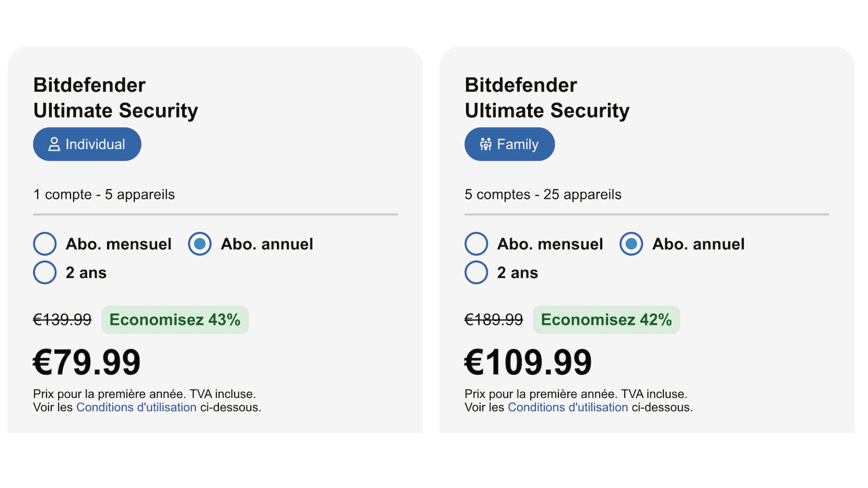Viewport: 868px width, 488px height.
Task: Select Abo. annuel for the Individual plan
Action: [200, 244]
